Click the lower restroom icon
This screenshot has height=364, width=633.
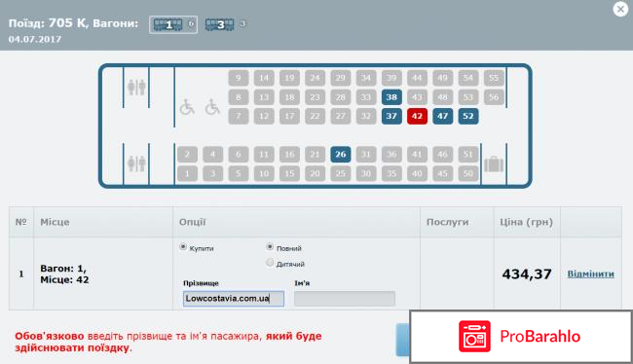136,164
